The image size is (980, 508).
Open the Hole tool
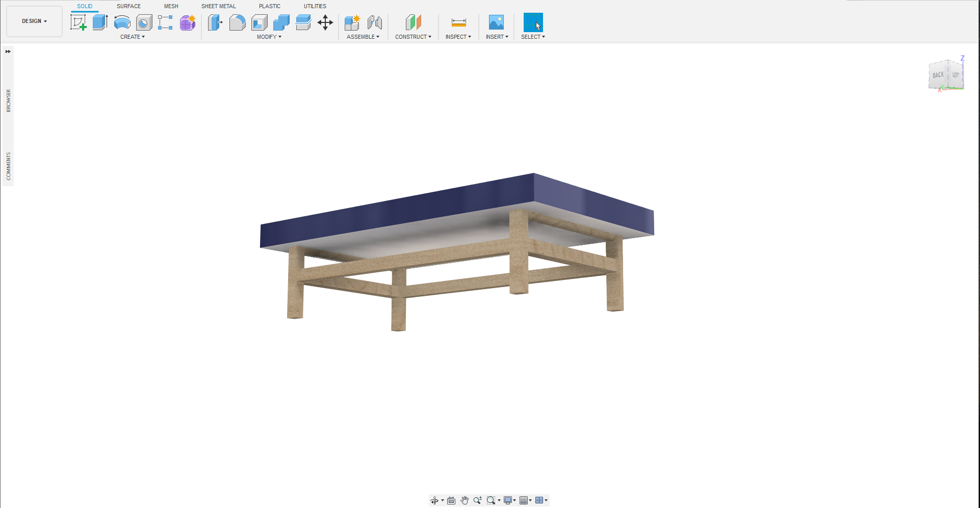click(143, 23)
